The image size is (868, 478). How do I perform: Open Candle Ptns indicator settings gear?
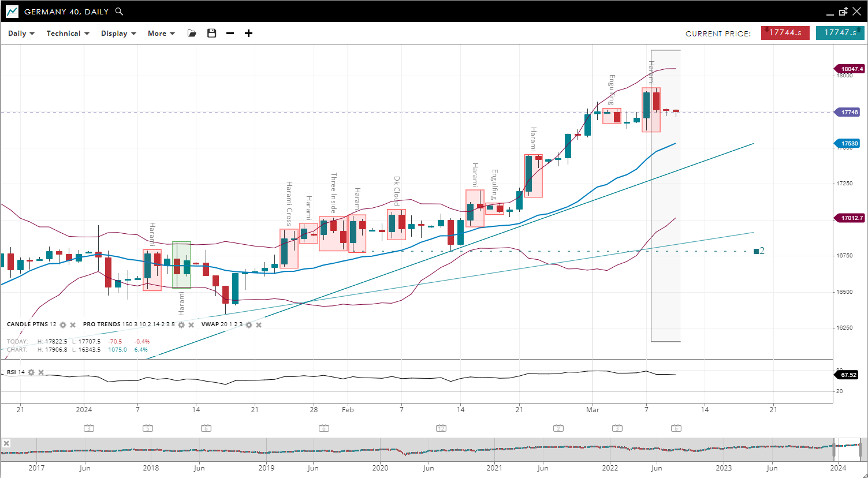[63, 325]
